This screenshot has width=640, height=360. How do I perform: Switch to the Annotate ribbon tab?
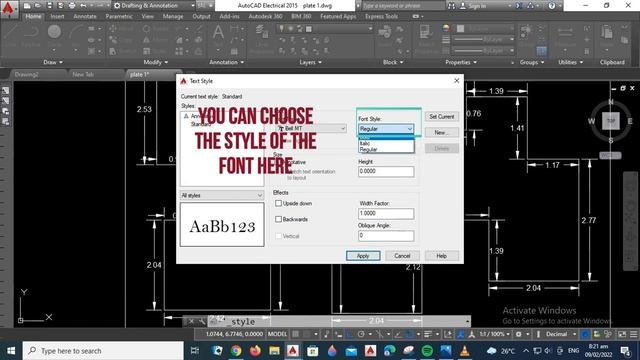point(85,16)
